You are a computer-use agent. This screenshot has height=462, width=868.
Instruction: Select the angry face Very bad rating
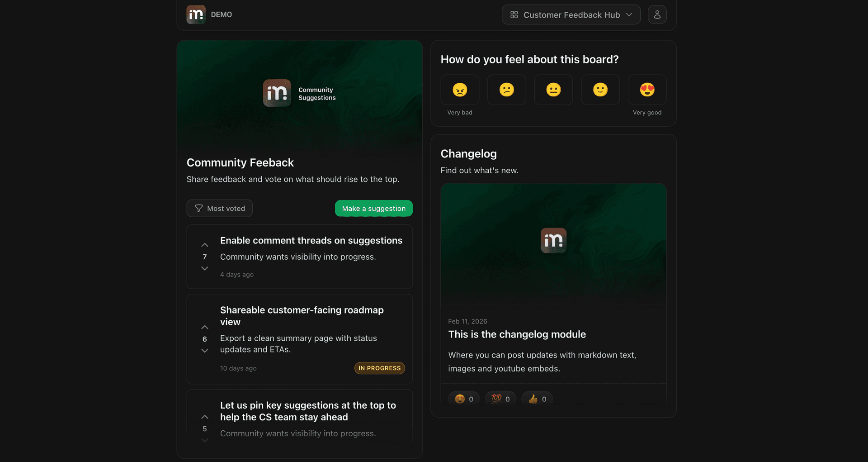pos(460,90)
